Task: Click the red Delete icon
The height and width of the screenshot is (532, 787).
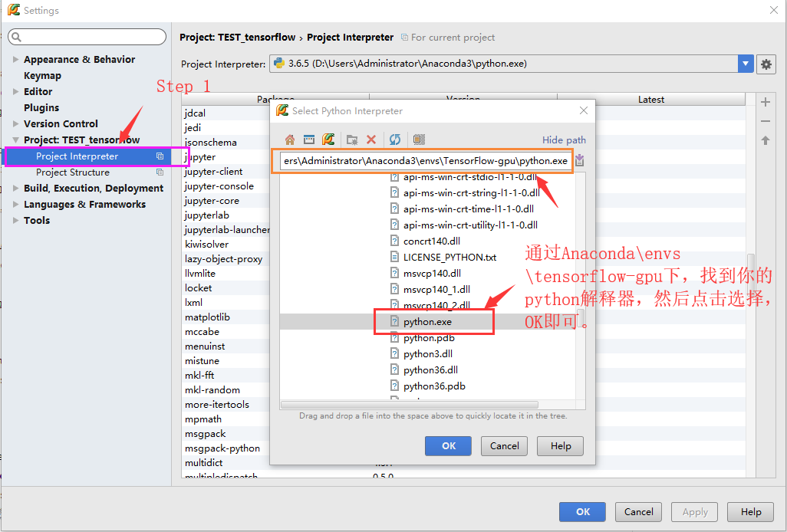Action: [x=371, y=140]
